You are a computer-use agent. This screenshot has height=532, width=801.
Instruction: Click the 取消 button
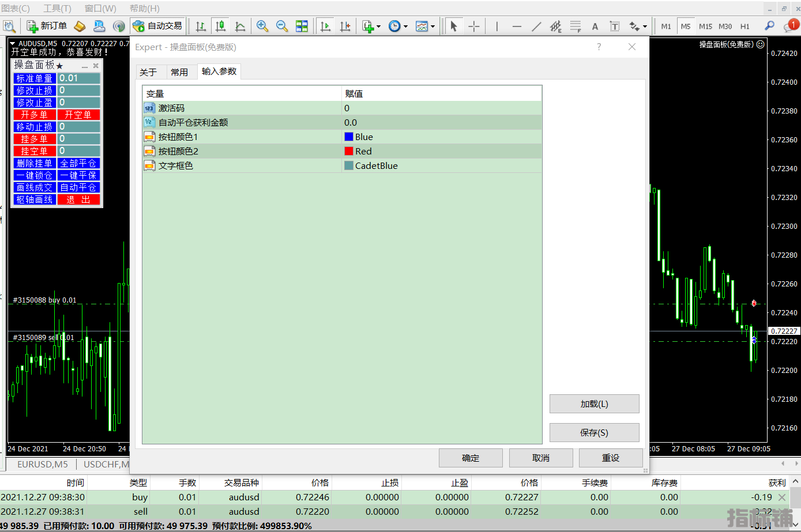point(541,458)
